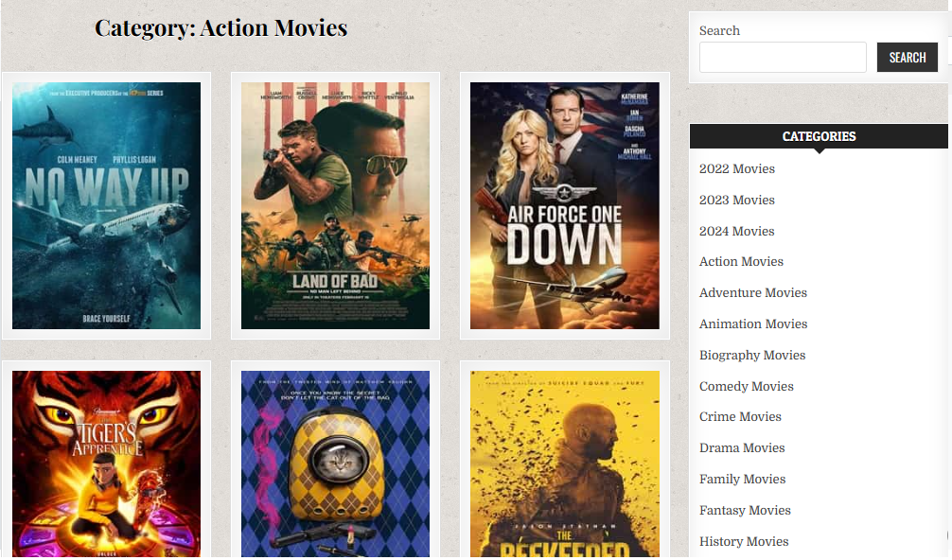The width and height of the screenshot is (952, 560).
Task: Open the Land of Bad movie poster
Action: pyautogui.click(x=335, y=205)
